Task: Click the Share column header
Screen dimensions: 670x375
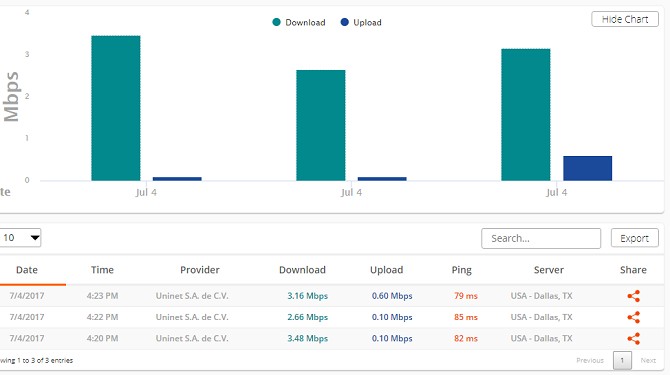Action: 633,270
